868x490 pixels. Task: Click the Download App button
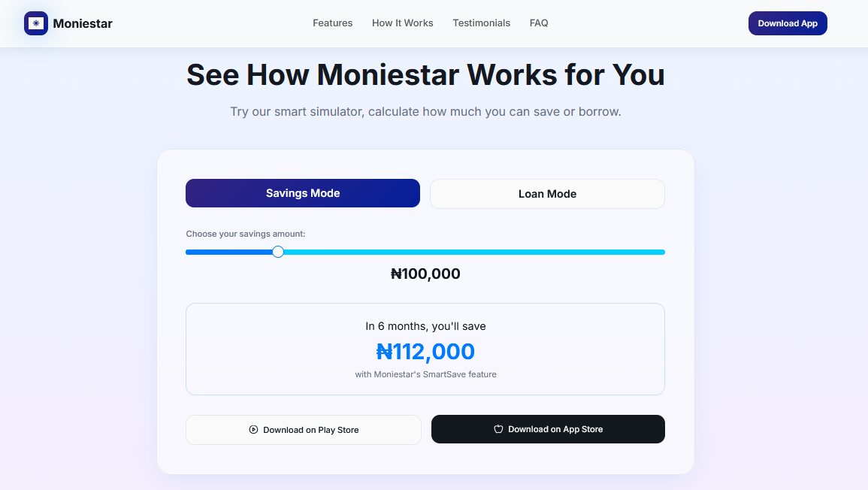click(x=788, y=23)
